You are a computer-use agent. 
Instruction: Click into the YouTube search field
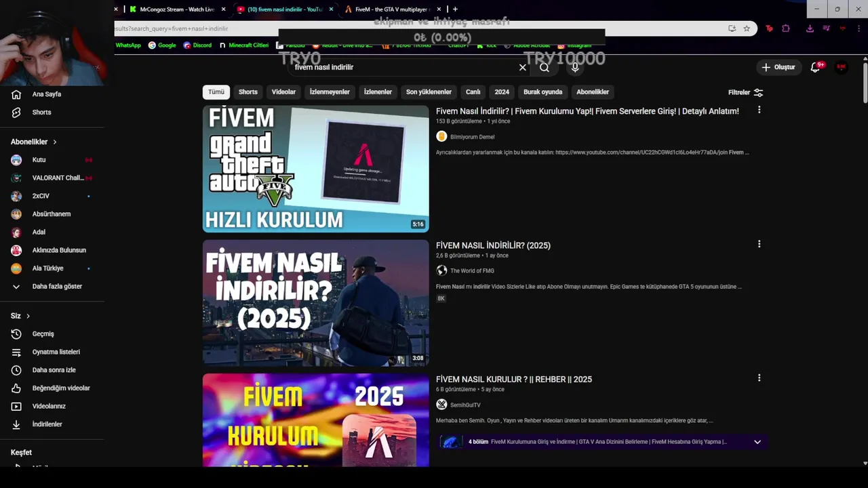click(x=403, y=67)
